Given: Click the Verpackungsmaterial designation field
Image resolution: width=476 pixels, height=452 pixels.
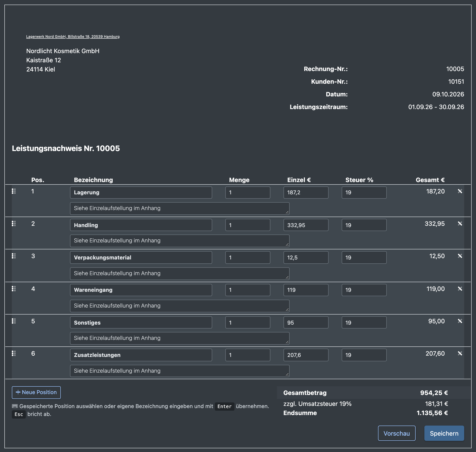Looking at the screenshot, I should coord(141,257).
